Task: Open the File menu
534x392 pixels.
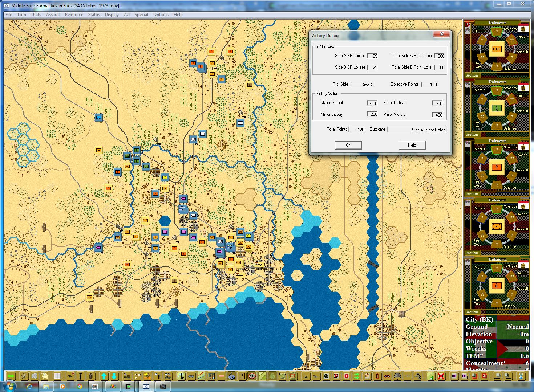Action: 9,15
